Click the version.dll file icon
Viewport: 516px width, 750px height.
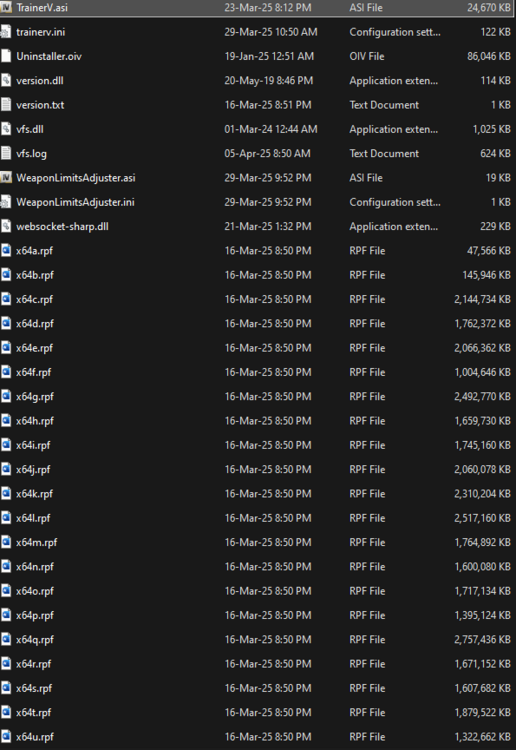pos(6,80)
